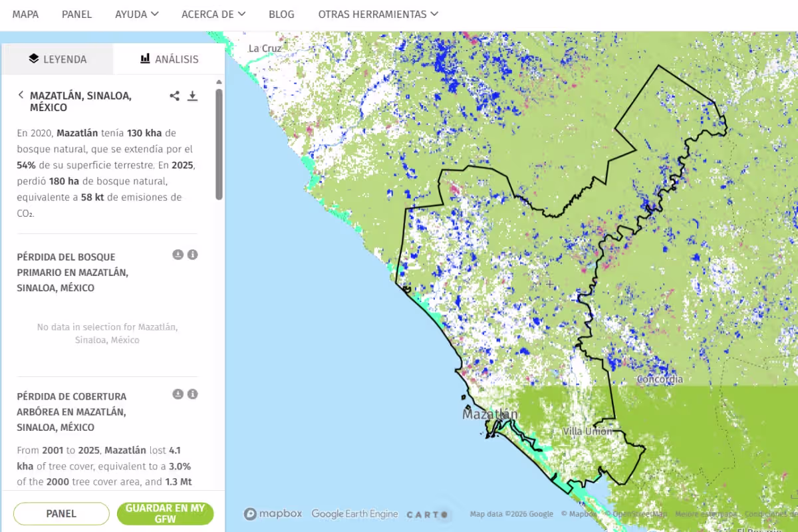Click the Google Earth Engine logo
This screenshot has width=798, height=532.
[354, 514]
